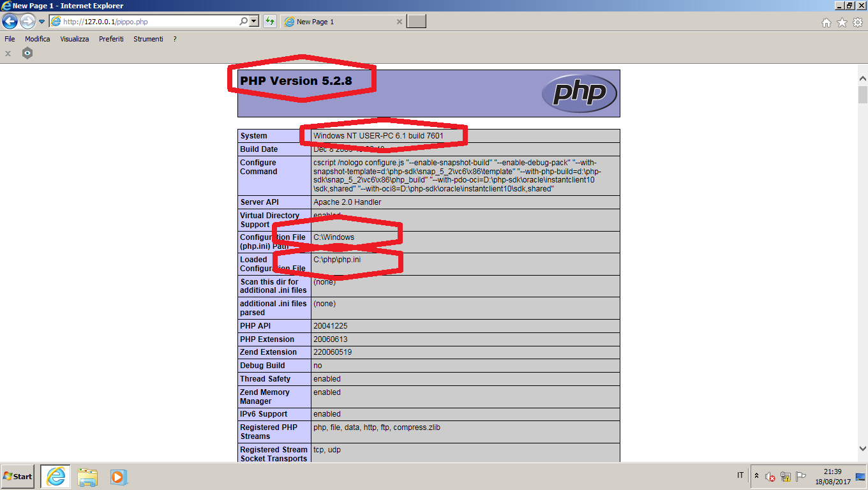Click the Forward navigation arrow

click(27, 22)
